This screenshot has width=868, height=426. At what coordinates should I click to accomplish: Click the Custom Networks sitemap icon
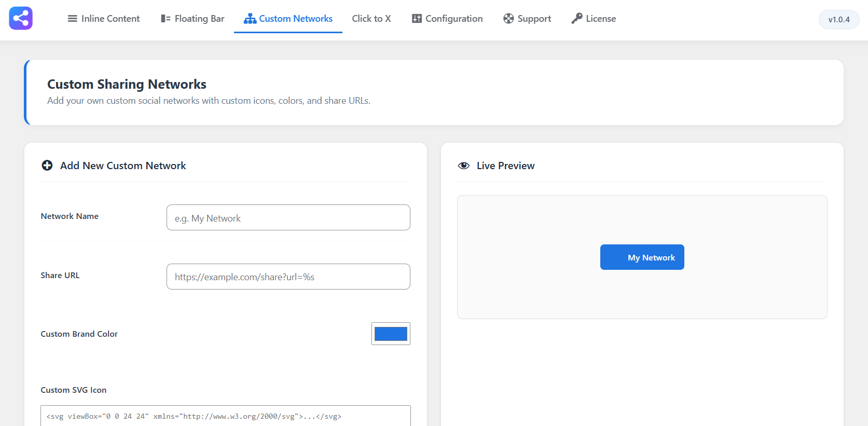[x=250, y=19]
